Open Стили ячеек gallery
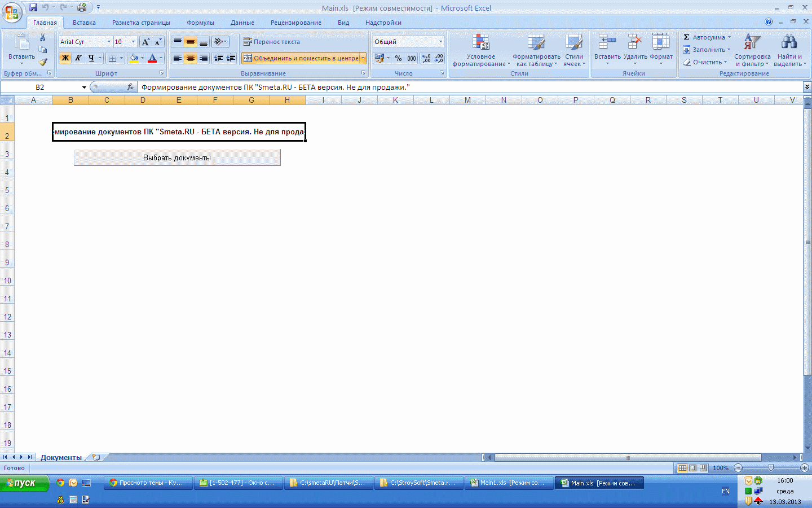 (x=574, y=50)
